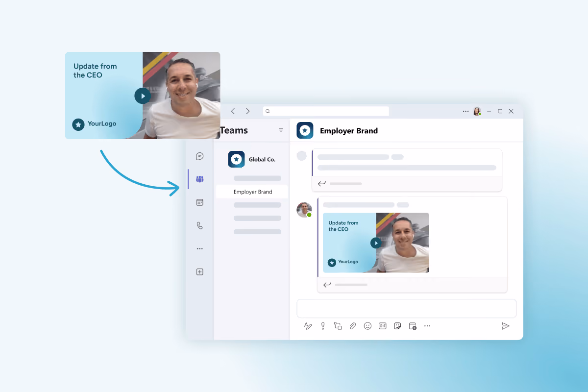Open the Calls phone icon
Viewport: 588px width, 392px height.
[x=199, y=225]
